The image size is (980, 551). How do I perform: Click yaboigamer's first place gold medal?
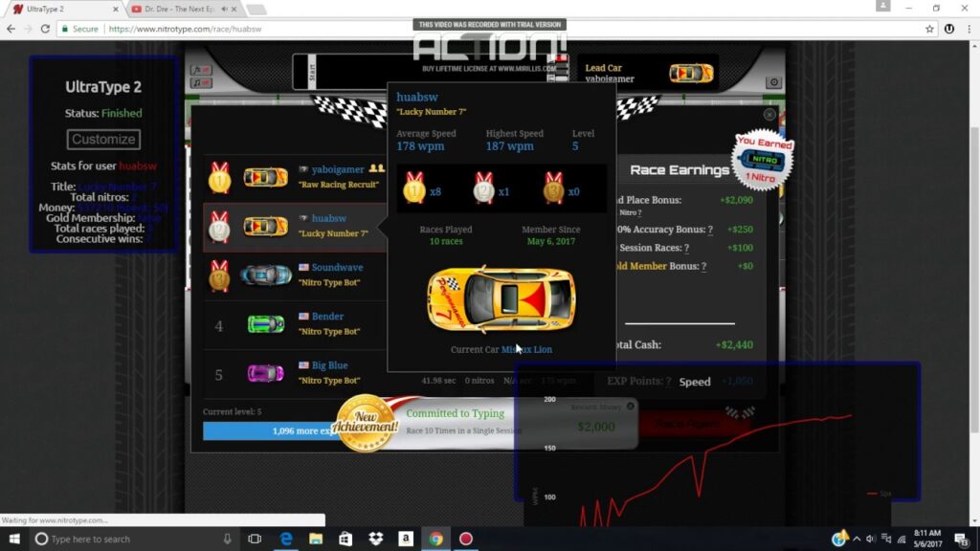pyautogui.click(x=219, y=177)
